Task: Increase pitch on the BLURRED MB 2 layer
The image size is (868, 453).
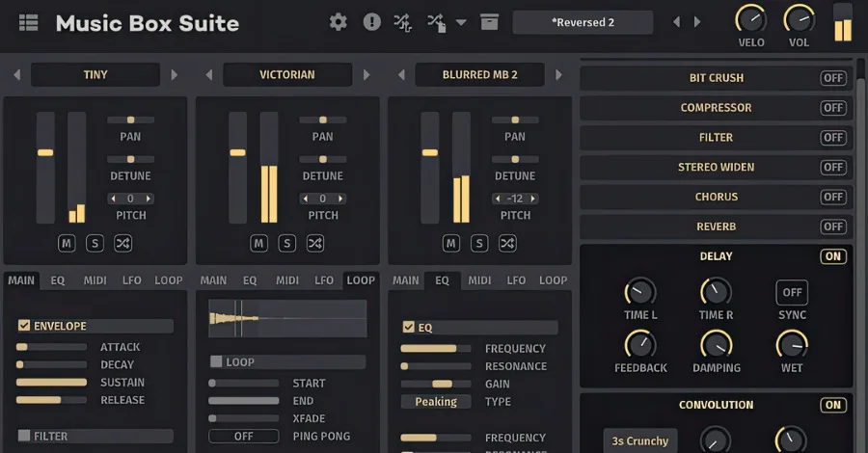Action: (532, 199)
